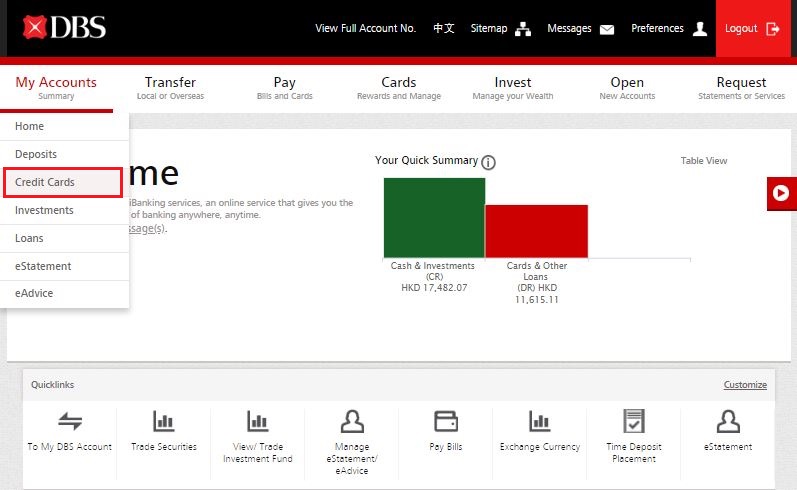Select Credit Cards from My Accounts menu

tap(62, 182)
